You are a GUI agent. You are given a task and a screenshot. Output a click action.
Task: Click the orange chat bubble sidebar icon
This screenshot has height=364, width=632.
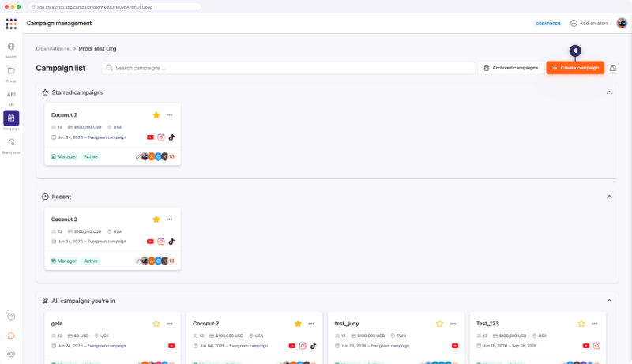point(11,336)
